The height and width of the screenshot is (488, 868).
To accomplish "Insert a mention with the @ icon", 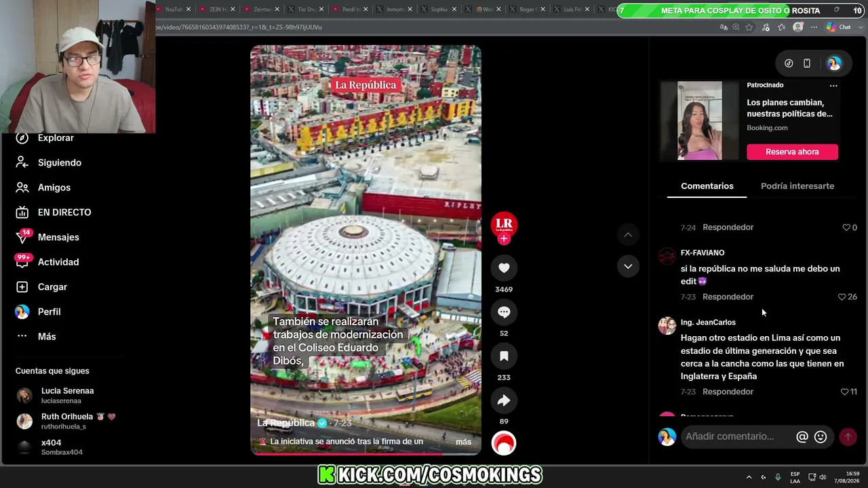I will click(x=802, y=437).
